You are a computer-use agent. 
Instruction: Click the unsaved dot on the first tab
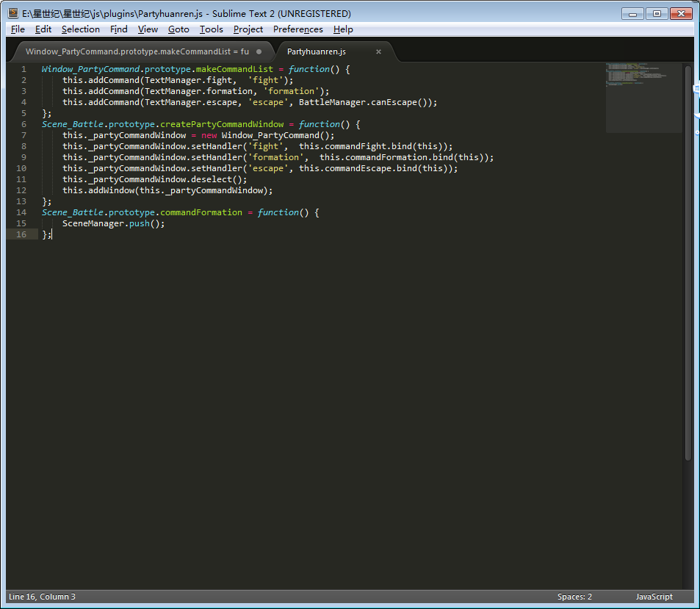(x=259, y=52)
